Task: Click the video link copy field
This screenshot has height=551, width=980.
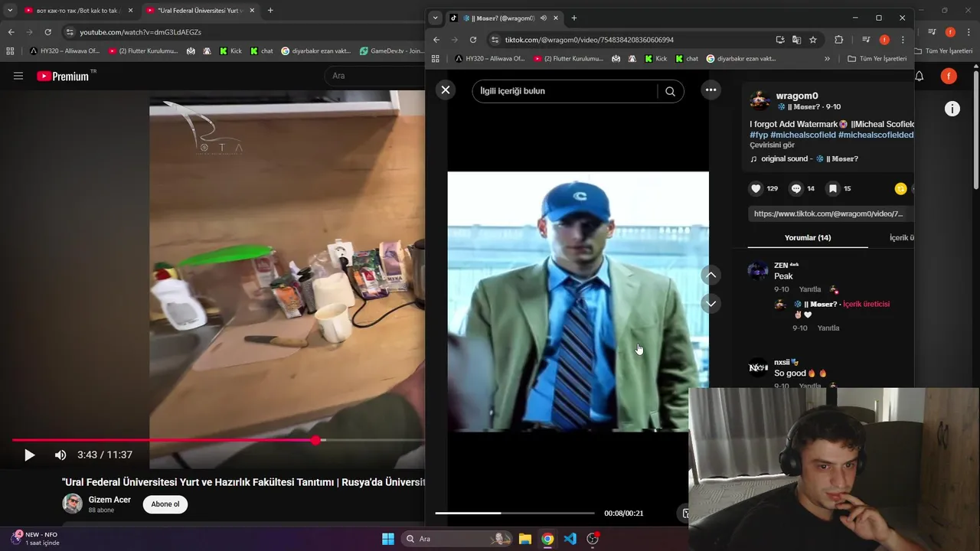Action: point(831,214)
